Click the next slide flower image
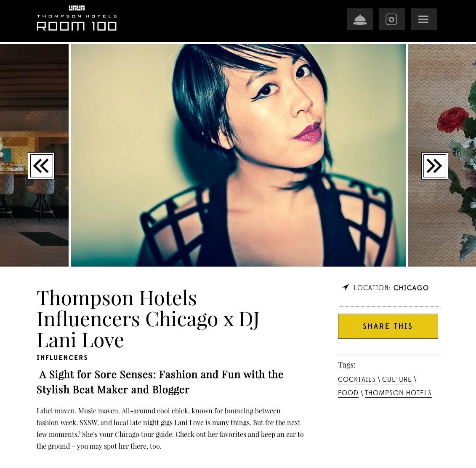The height and width of the screenshot is (468, 476). tap(442, 155)
